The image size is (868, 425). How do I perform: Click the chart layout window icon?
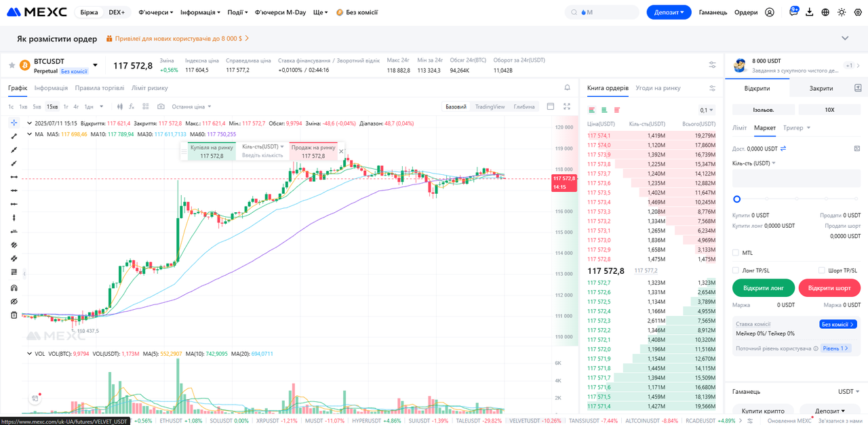pos(551,106)
